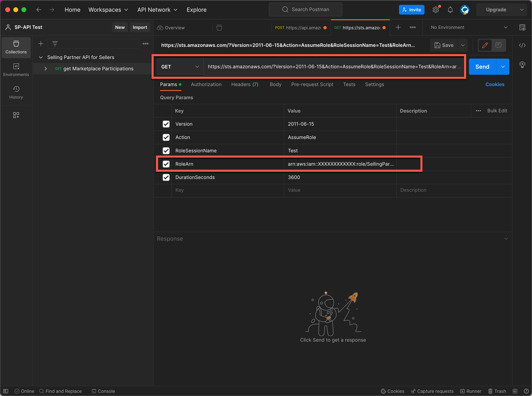Uncheck the RoleArn parameter checkbox
This screenshot has width=532, height=396.
click(166, 164)
